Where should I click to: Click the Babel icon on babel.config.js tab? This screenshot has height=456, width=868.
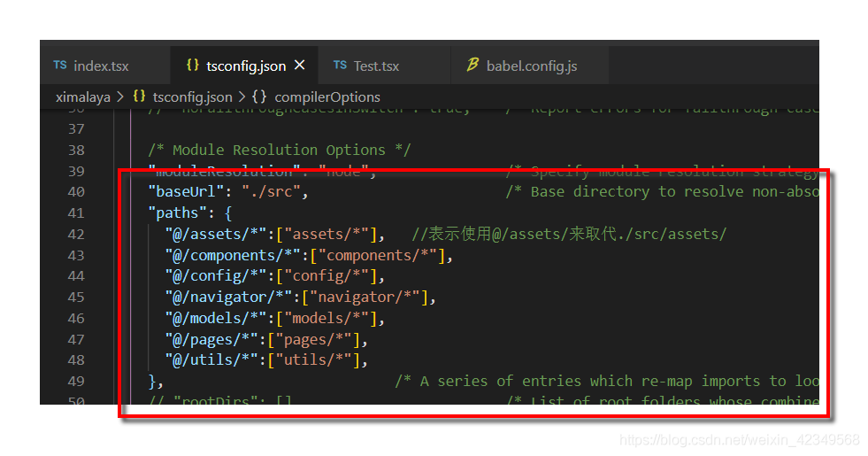point(472,65)
